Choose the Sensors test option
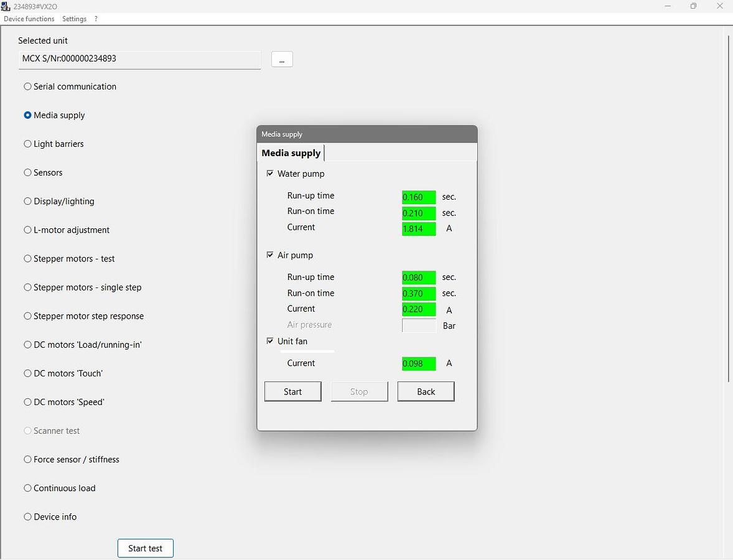Screen dimensions: 733x560 pyautogui.click(x=27, y=172)
